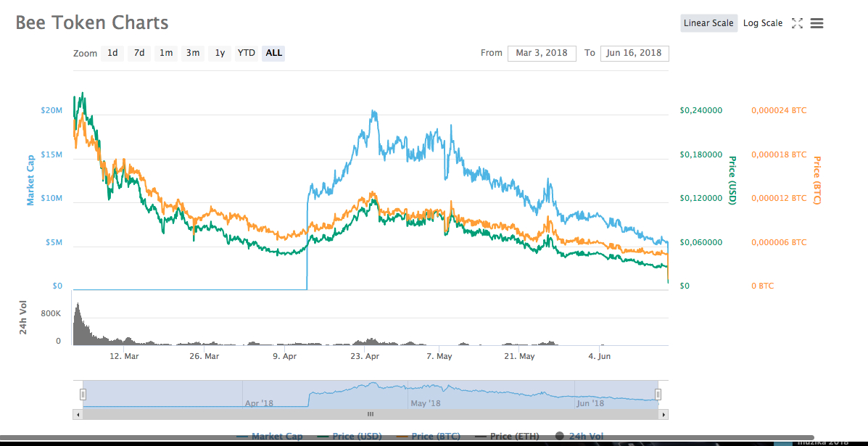The image size is (868, 446).
Task: Open the chart hamburger menu icon
Action: pos(817,23)
